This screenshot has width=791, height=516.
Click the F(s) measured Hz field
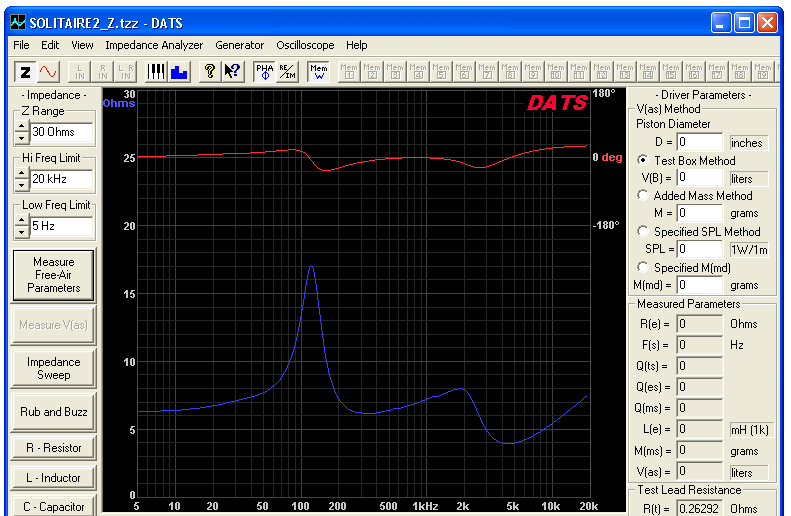700,345
